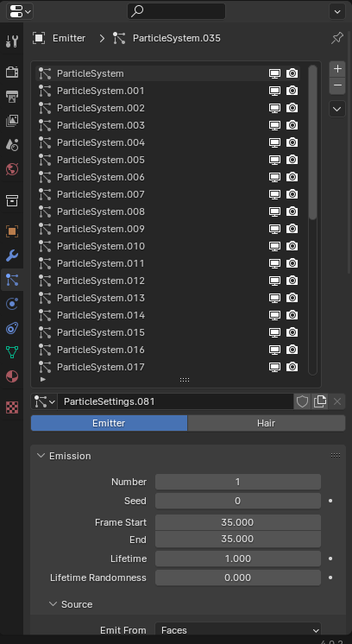Pin the properties editor context

(x=336, y=38)
